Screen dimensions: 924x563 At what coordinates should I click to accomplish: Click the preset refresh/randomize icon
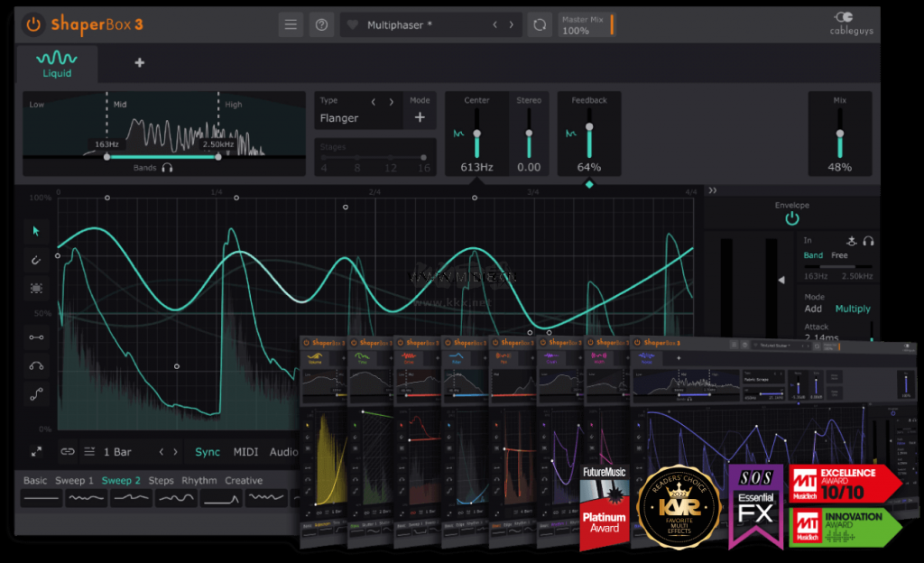tap(539, 25)
